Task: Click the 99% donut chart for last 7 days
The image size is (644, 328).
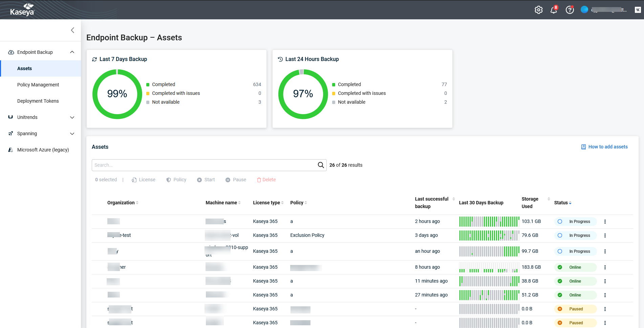Action: point(117,94)
